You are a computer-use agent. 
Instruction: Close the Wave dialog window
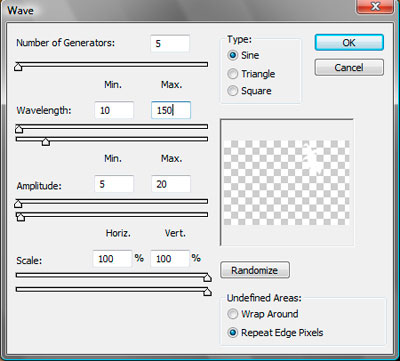pyautogui.click(x=374, y=7)
